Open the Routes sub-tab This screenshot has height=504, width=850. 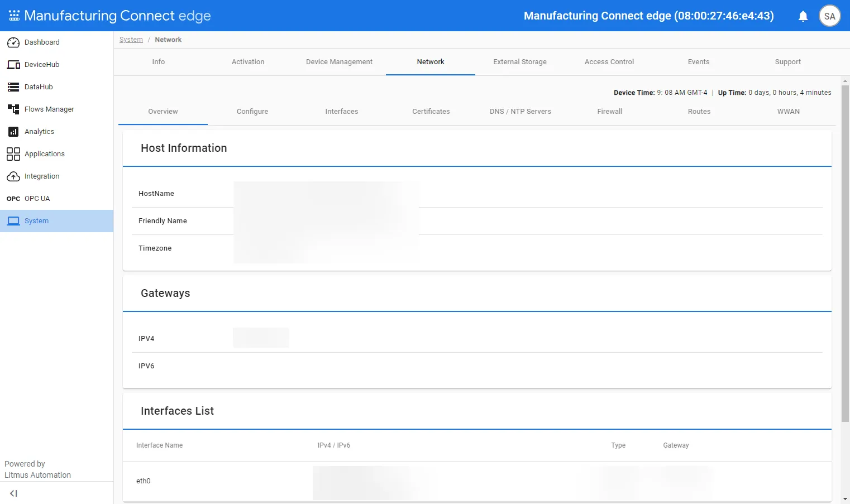pyautogui.click(x=699, y=112)
